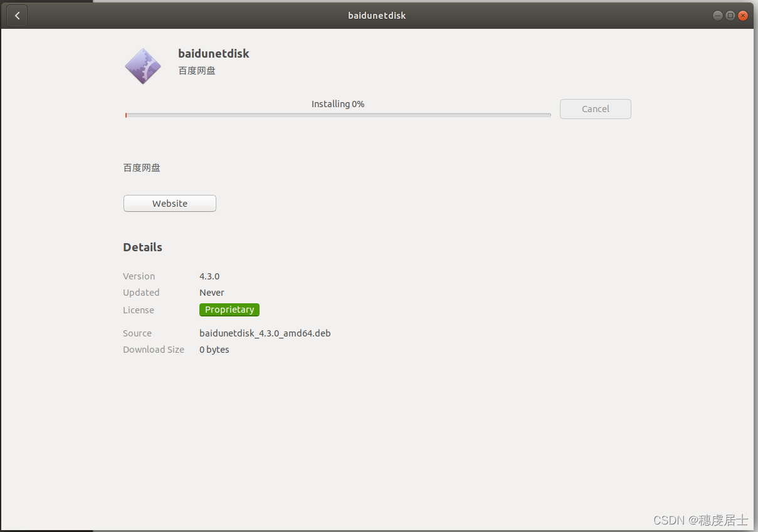This screenshot has height=532, width=758.
Task: Click the Download Size label
Action: (x=154, y=350)
